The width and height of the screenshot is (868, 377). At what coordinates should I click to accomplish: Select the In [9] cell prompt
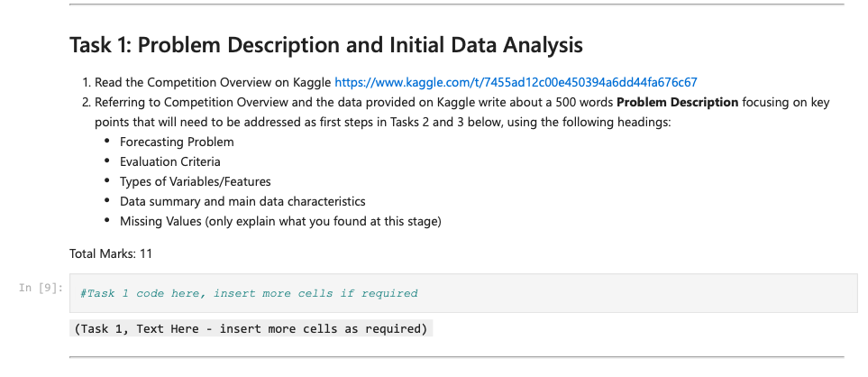[x=40, y=288]
